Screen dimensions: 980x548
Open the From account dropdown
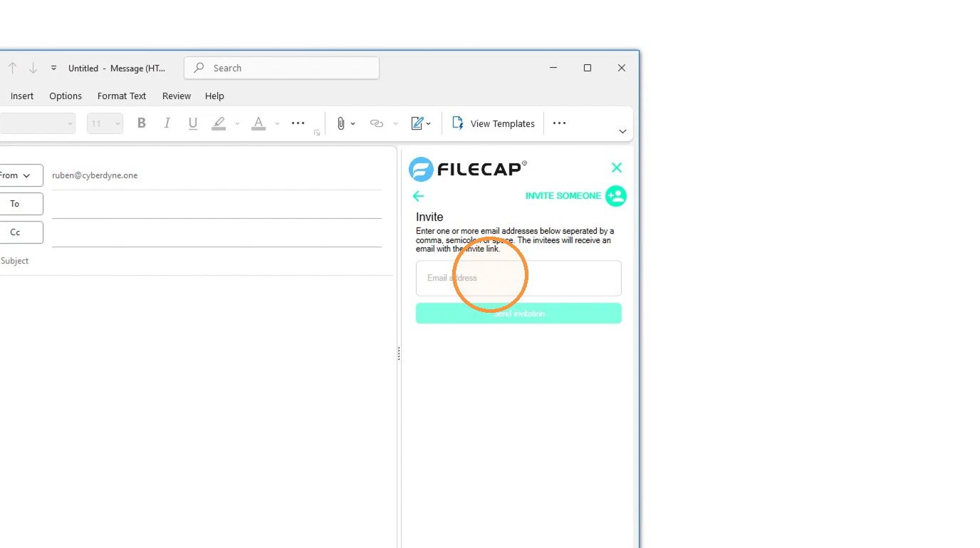point(20,175)
